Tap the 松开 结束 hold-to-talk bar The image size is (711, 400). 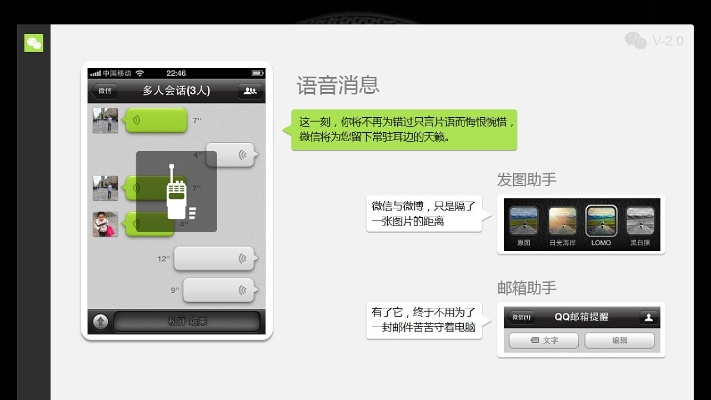(187, 322)
